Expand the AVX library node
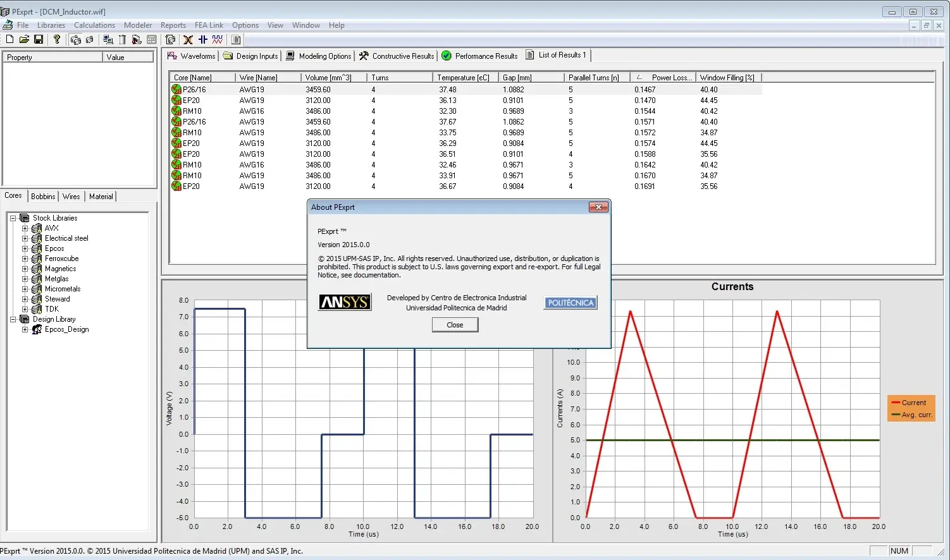The image size is (950, 560). 25,228
